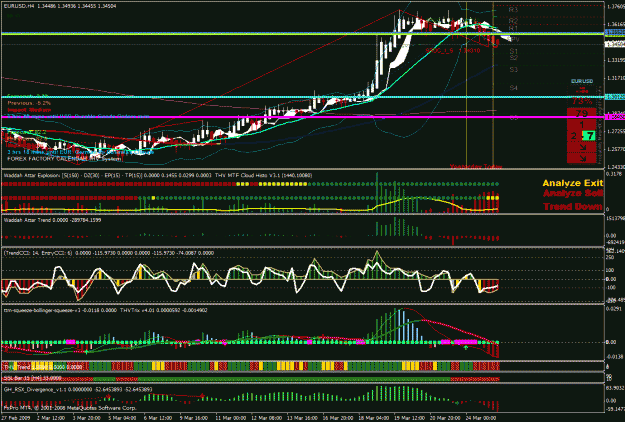
Task: Select the cyan horizontal line across the price chart
Action: pyautogui.click(x=303, y=97)
